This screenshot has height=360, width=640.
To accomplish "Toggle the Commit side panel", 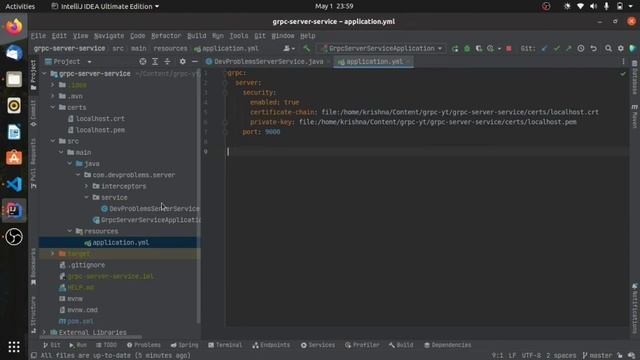I will pyautogui.click(x=33, y=113).
